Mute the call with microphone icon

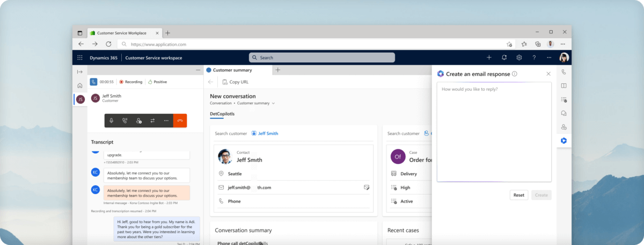coord(112,121)
